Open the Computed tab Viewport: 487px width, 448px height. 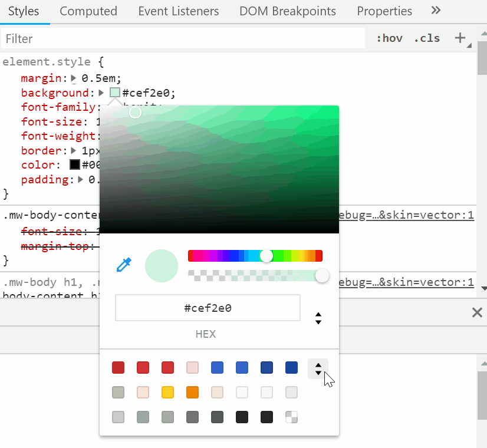(88, 11)
